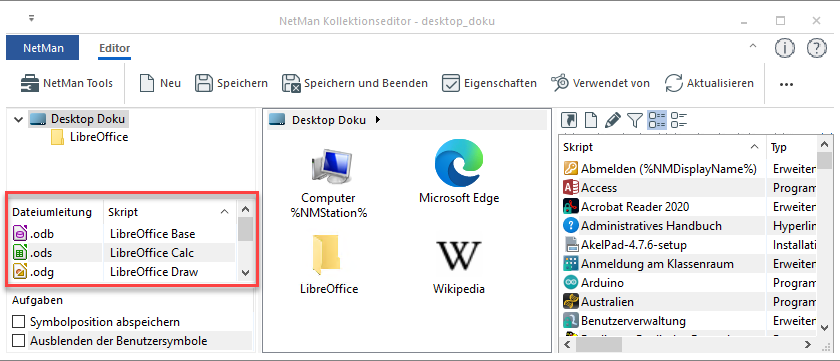The width and height of the screenshot is (840, 361).
Task: Select Administratives Handbuch script
Action: pos(651,226)
